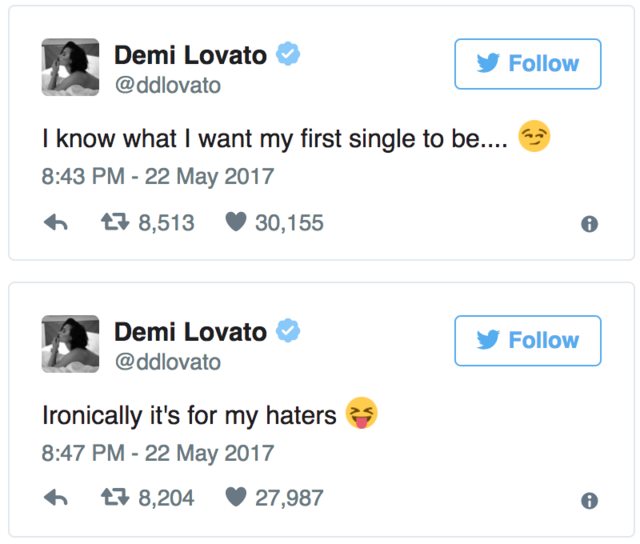Screen dimensions: 640x544
Task: Click reply arrow on first tweet
Action: click(x=56, y=223)
